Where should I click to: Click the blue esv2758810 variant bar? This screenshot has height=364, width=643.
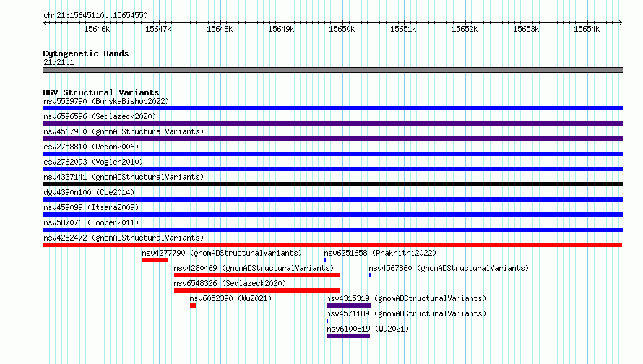tap(332, 154)
